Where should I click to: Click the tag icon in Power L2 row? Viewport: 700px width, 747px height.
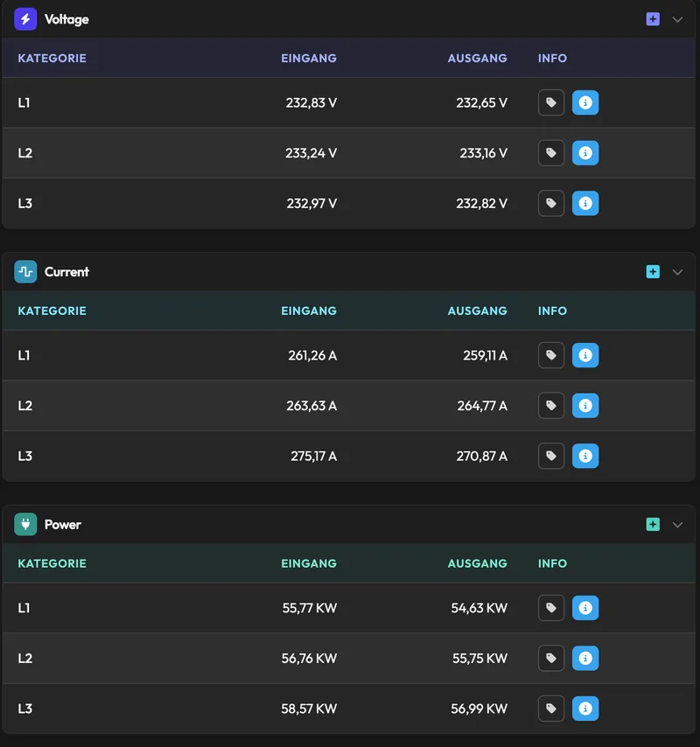[x=551, y=658]
